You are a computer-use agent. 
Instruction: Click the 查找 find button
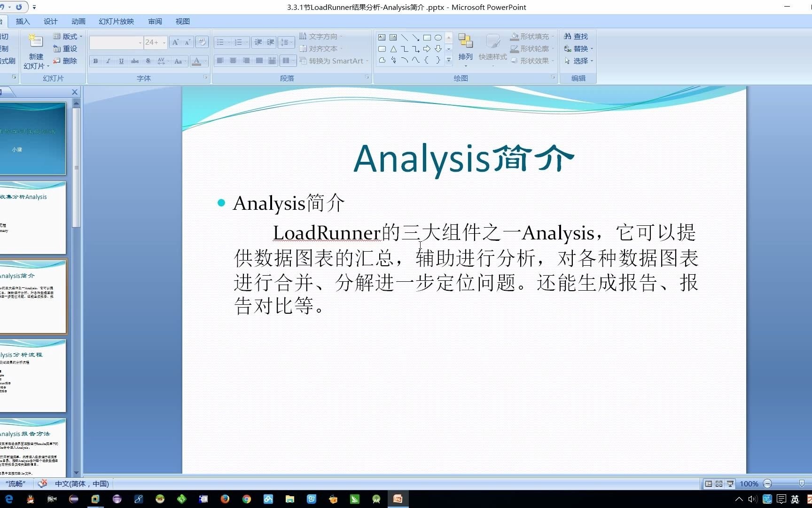[576, 36]
